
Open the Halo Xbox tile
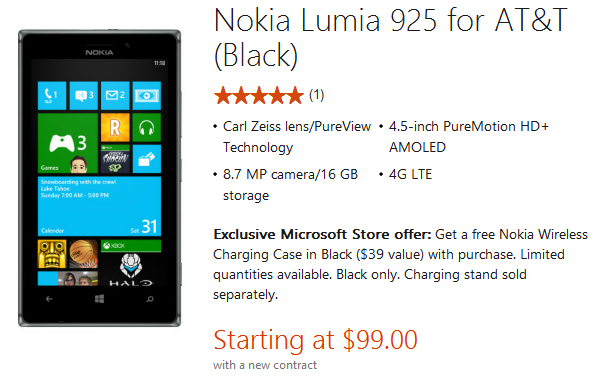pyautogui.click(x=131, y=263)
